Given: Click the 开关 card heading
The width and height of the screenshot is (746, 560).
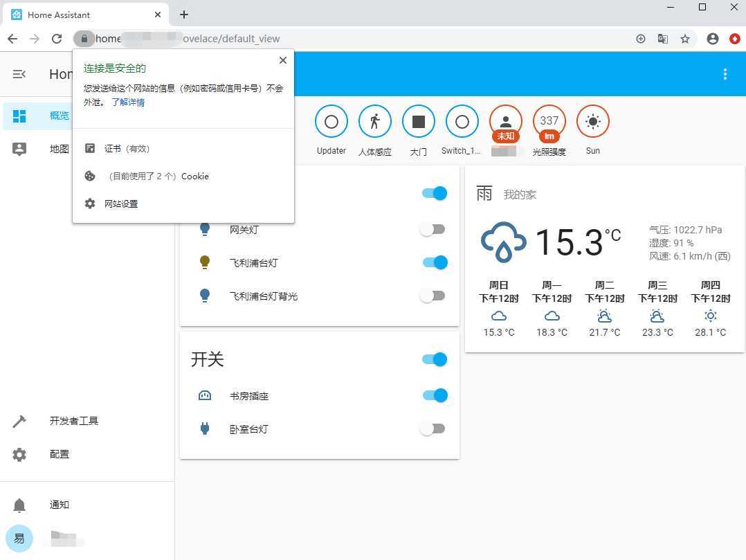Looking at the screenshot, I should [208, 359].
